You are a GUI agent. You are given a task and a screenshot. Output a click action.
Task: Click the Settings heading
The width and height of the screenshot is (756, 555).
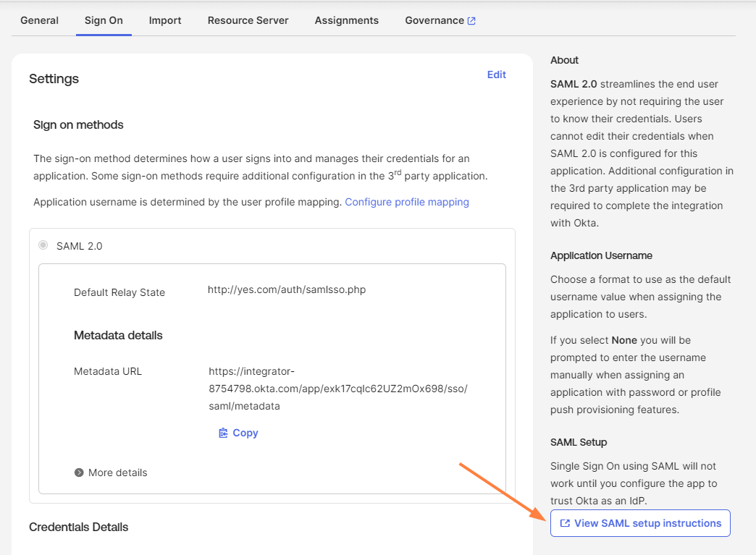[x=54, y=79]
